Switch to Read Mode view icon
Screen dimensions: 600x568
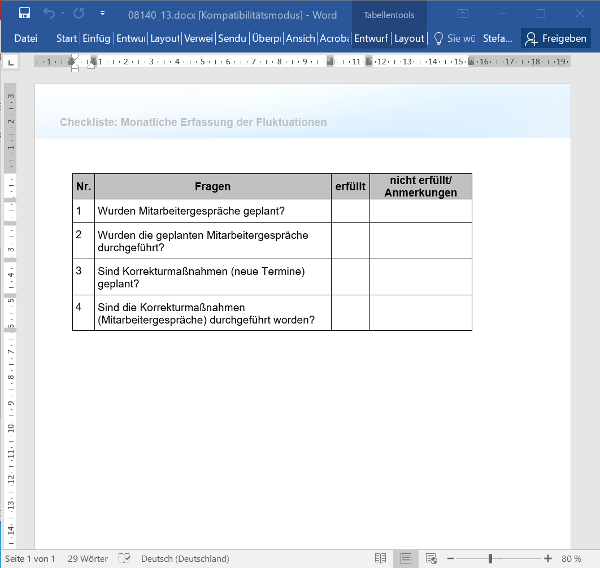380,558
